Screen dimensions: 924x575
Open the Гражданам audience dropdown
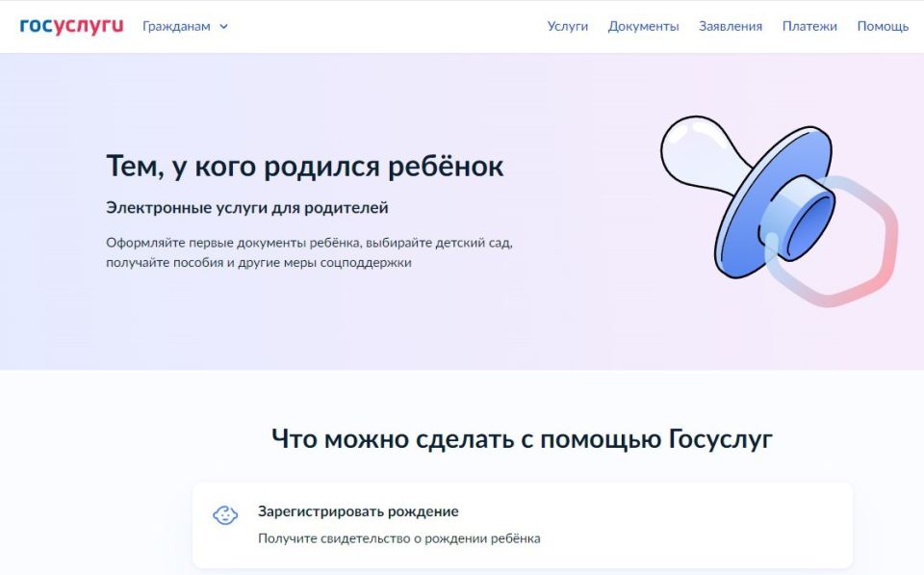pos(178,26)
